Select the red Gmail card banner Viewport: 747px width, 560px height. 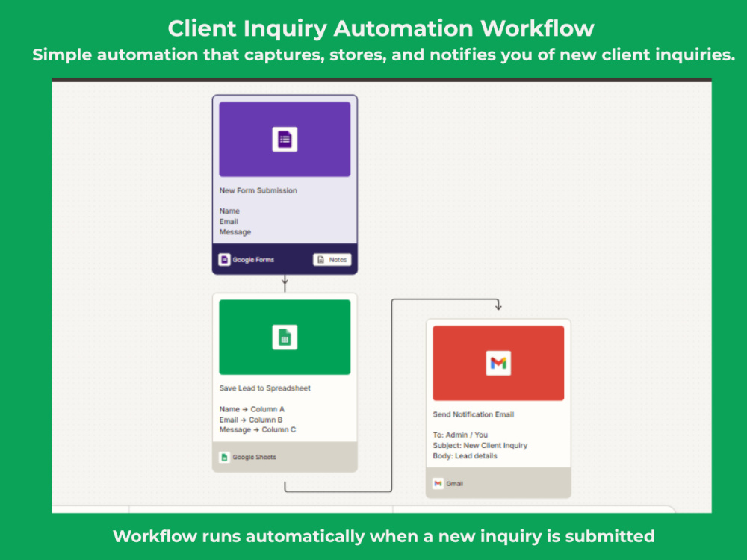pyautogui.click(x=498, y=364)
